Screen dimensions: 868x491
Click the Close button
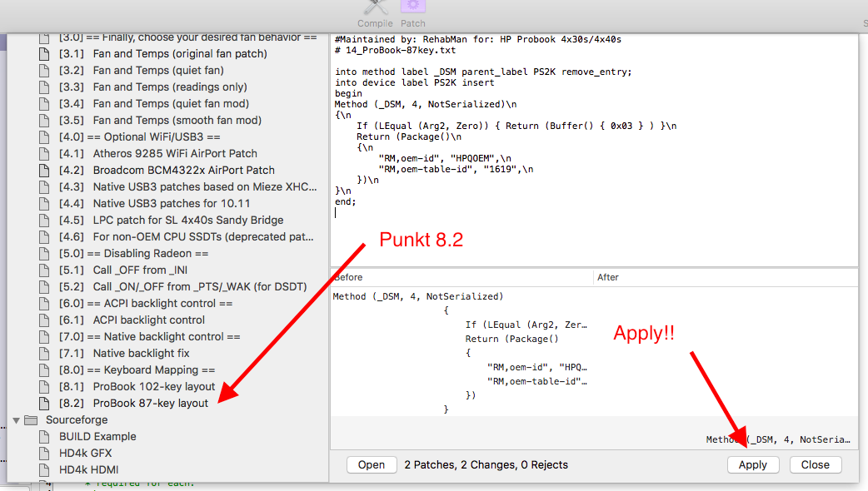(816, 465)
